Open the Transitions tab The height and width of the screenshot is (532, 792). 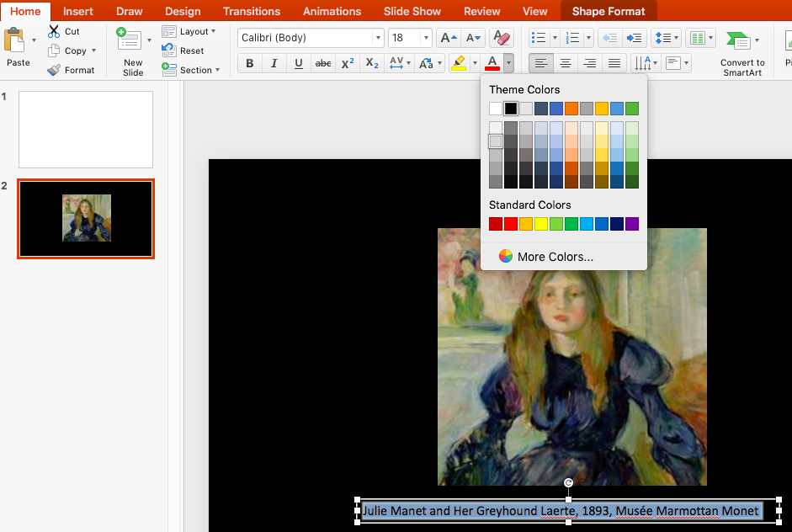pyautogui.click(x=252, y=11)
